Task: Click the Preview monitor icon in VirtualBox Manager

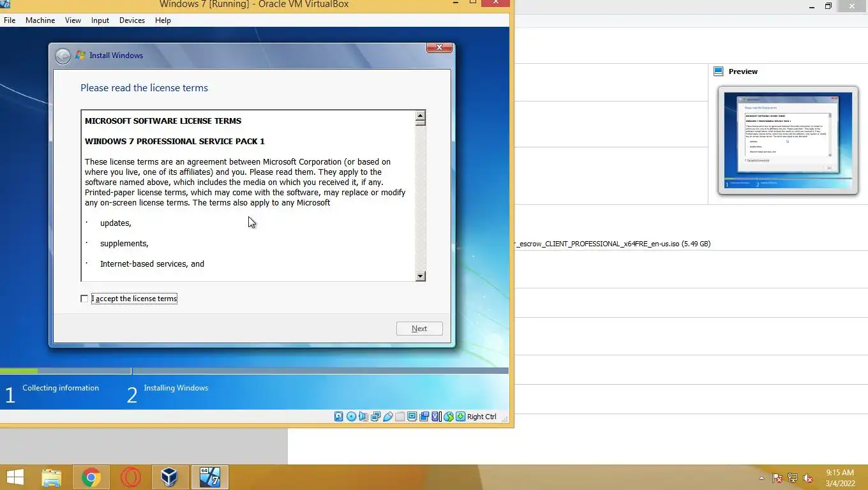Action: tap(718, 71)
